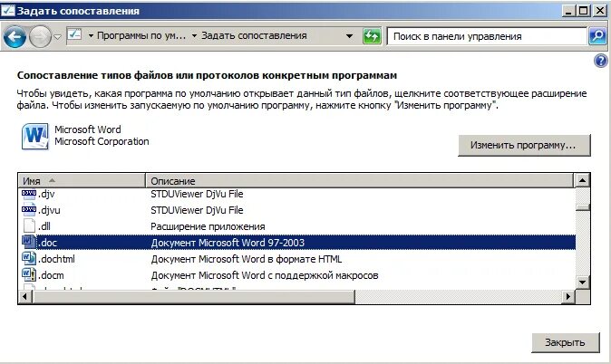
Task: Click description Документ Microsoft Word в формате HTML
Action: (x=247, y=259)
